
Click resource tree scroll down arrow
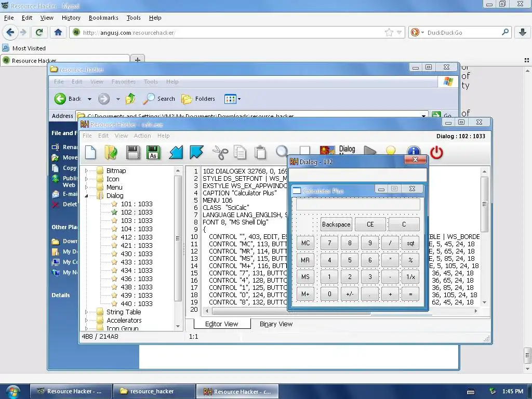[x=178, y=326]
